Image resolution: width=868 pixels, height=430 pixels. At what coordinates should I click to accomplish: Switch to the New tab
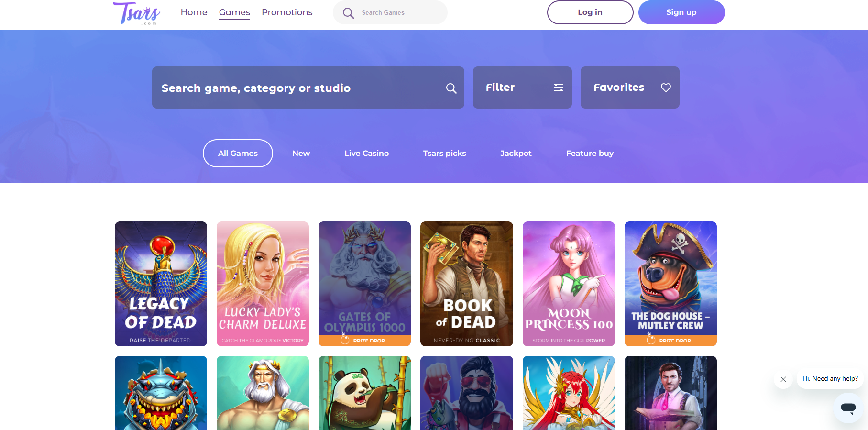pyautogui.click(x=301, y=153)
